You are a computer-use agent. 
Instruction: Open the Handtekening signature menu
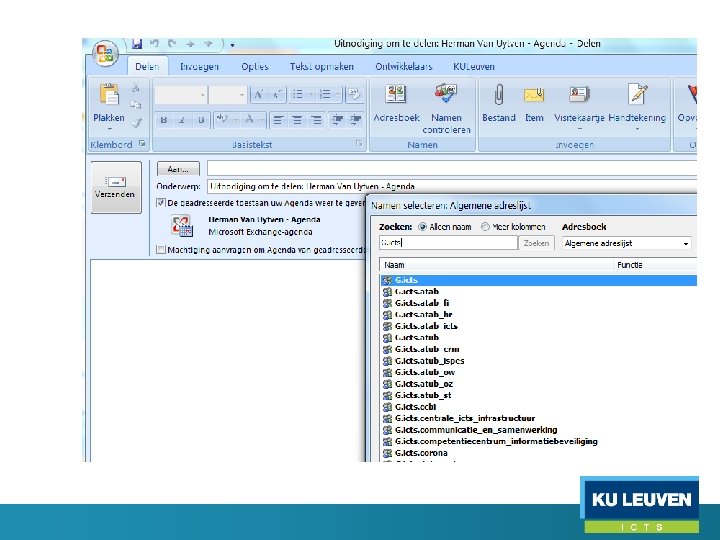click(x=637, y=107)
